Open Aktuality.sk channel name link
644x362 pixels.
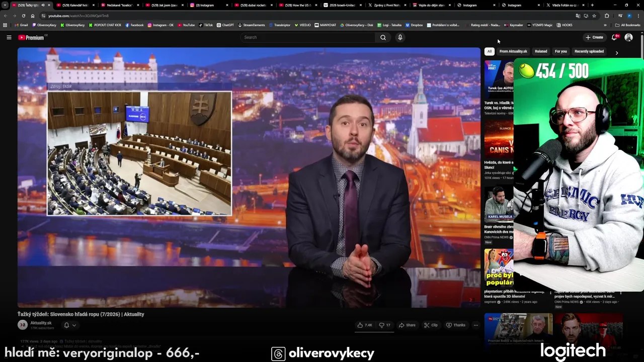41,323
